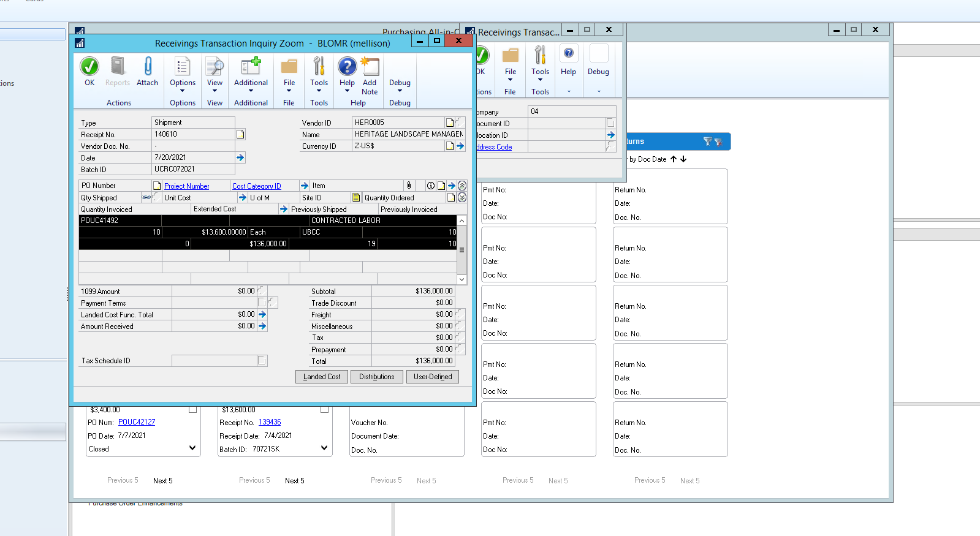Tick the checkbox beside $13,600.00
Image resolution: width=980 pixels, height=536 pixels.
[x=325, y=409]
